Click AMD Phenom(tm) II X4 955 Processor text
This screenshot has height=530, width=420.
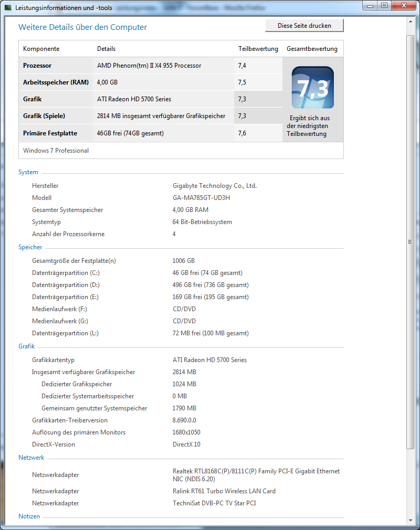coord(149,66)
